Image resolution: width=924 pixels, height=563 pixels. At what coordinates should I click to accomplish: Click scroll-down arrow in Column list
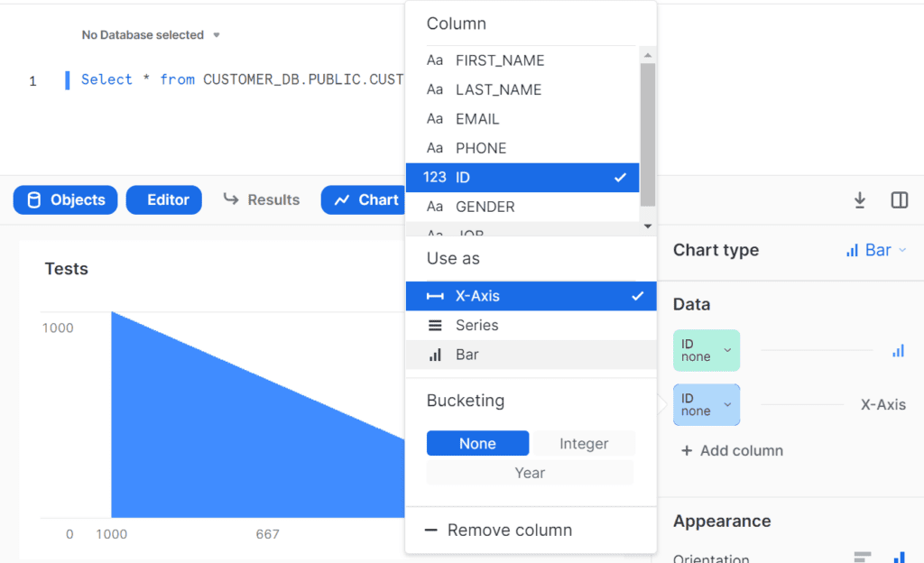(x=647, y=226)
